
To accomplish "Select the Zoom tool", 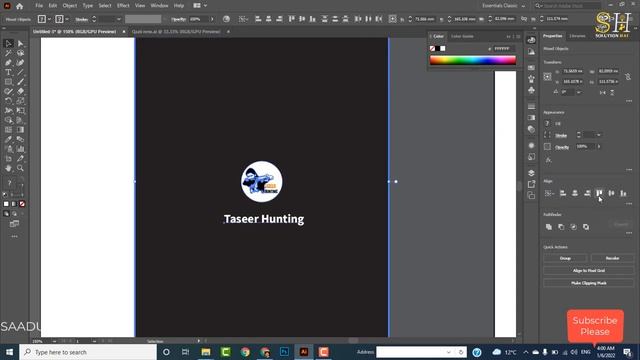I will pos(20,168).
